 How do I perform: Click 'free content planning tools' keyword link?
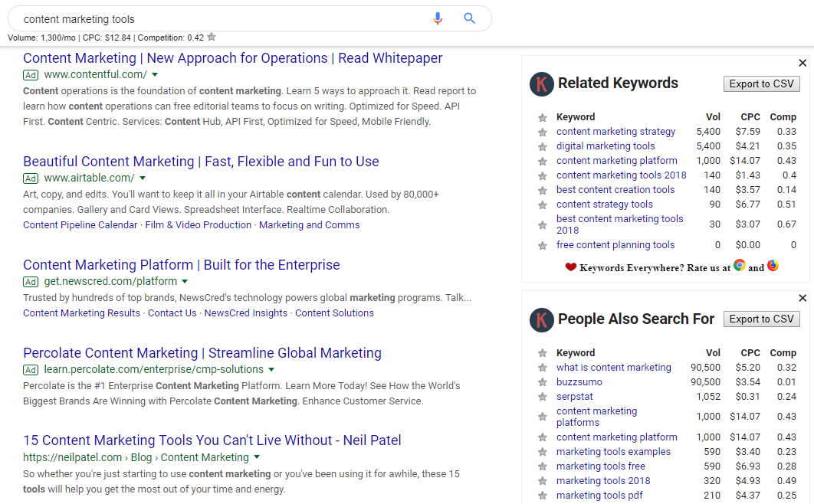click(615, 245)
